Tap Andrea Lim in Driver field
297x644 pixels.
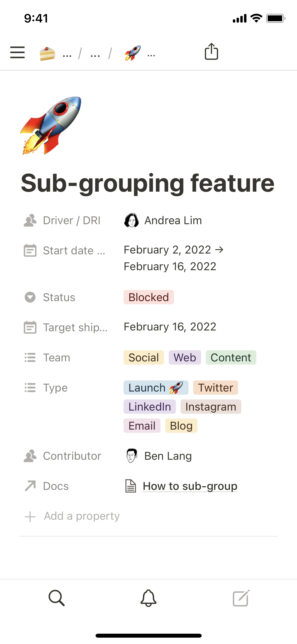click(173, 220)
